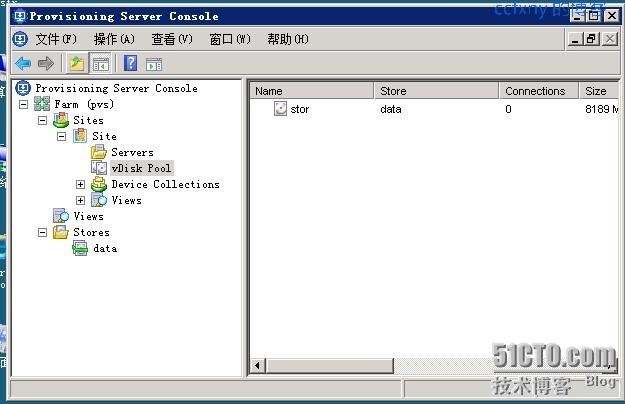Open the 窗口(W) menu
Viewport: 625px width, 404px height.
(230, 39)
